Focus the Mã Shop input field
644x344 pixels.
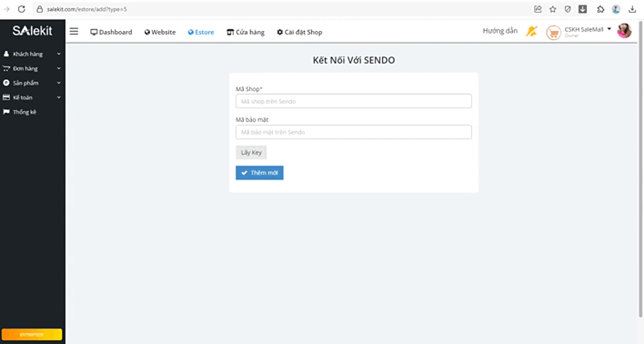354,101
